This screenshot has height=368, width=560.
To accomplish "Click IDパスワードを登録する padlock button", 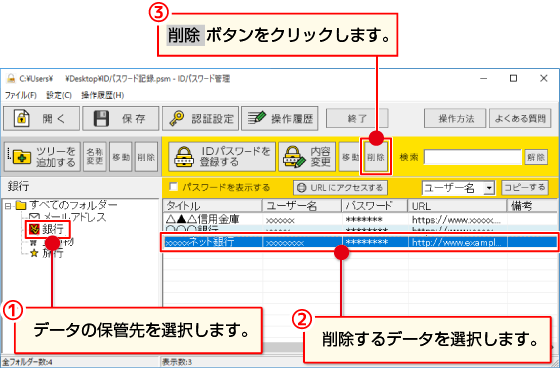I will tap(222, 157).
